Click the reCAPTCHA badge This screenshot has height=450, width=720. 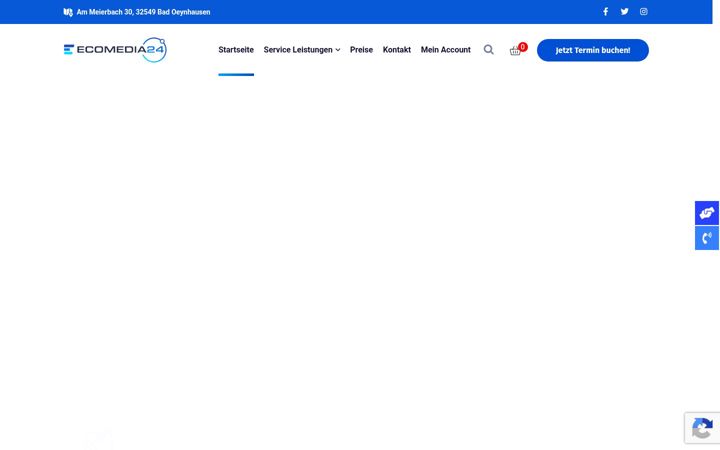702,428
